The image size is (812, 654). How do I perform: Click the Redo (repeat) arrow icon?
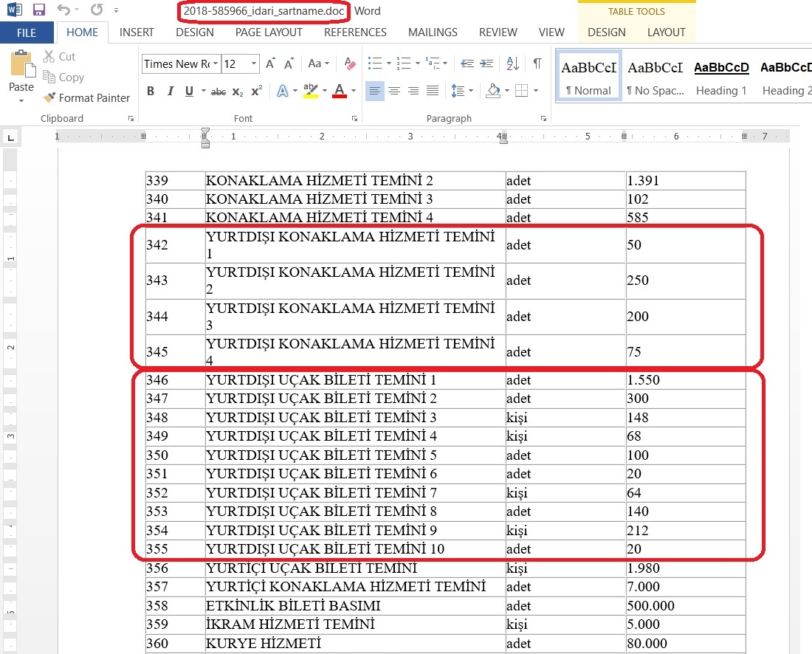[x=96, y=10]
